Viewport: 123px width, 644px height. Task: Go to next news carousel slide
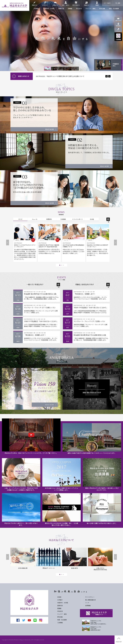(x=115, y=242)
